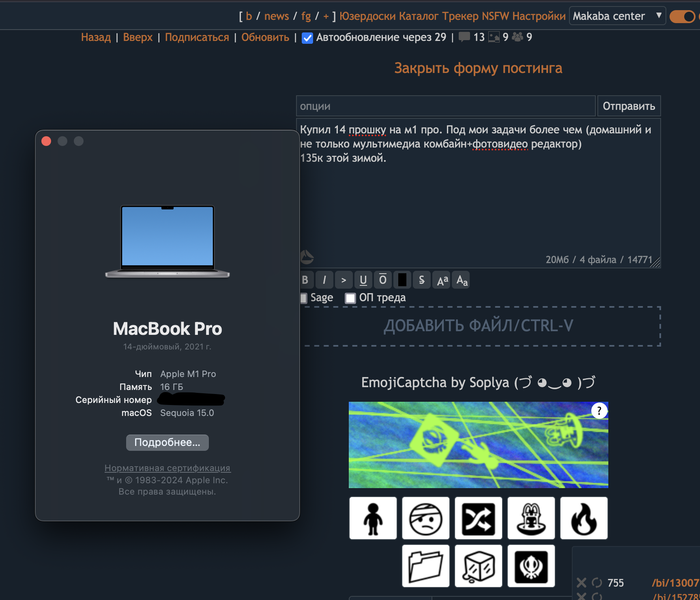Insert spoiler using the black square button

(402, 280)
